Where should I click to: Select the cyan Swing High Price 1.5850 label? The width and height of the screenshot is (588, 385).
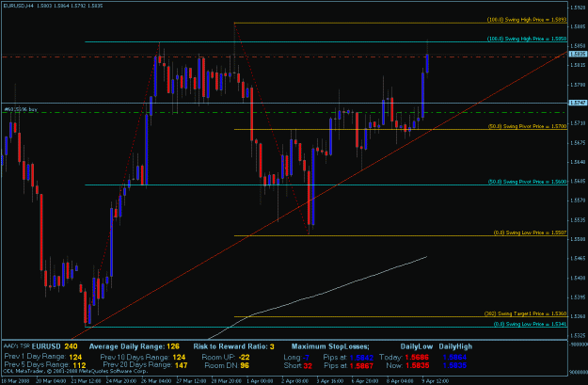coord(527,39)
